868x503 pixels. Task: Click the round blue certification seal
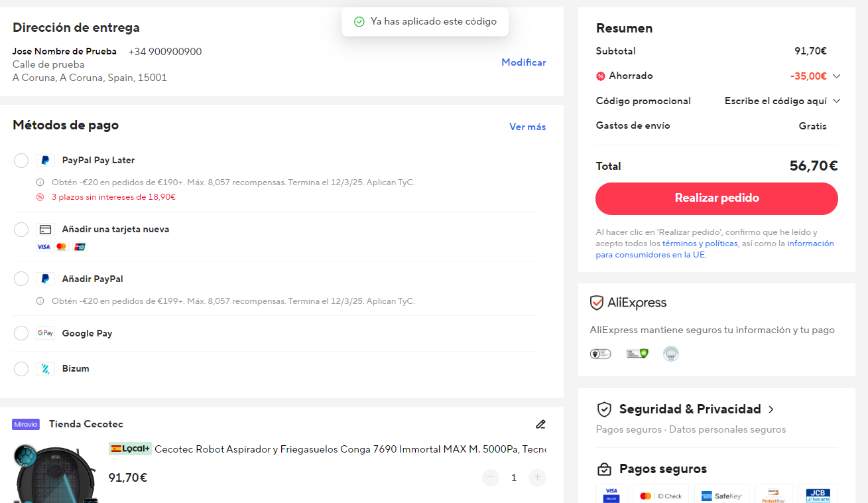671,354
